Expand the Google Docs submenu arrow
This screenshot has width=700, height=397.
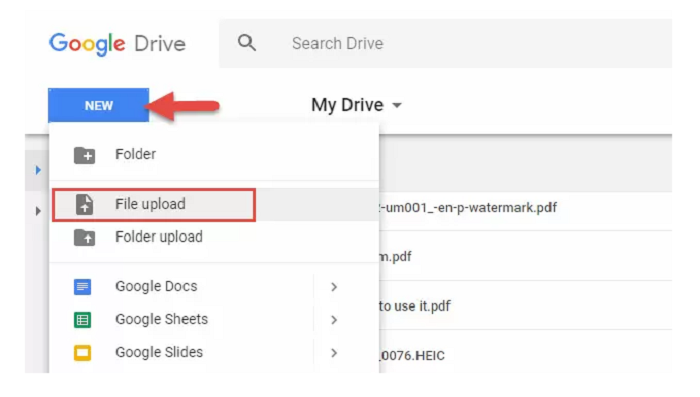[334, 287]
